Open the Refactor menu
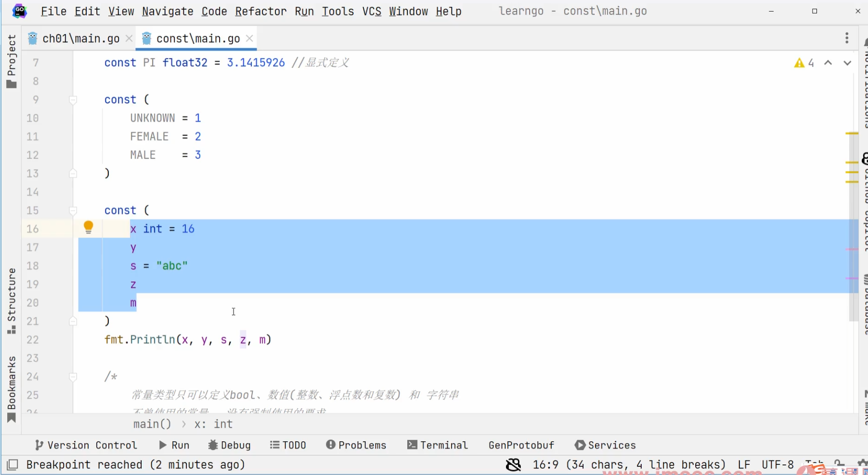This screenshot has height=475, width=868. (x=261, y=11)
